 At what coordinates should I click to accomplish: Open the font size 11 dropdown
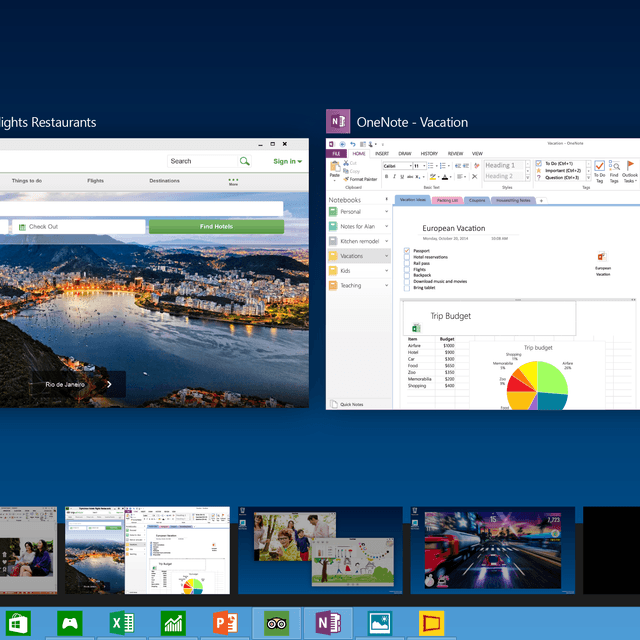[x=424, y=166]
